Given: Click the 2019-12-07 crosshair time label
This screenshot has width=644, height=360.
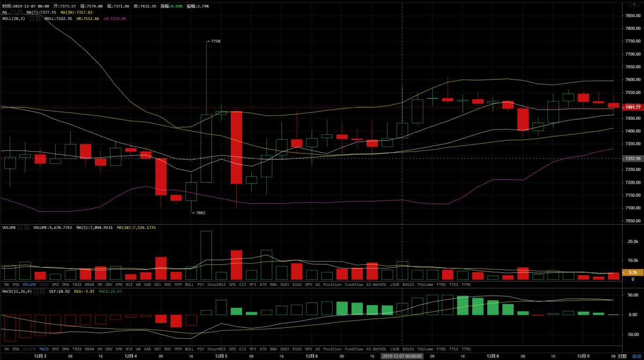Looking at the screenshot, I should point(402,356).
